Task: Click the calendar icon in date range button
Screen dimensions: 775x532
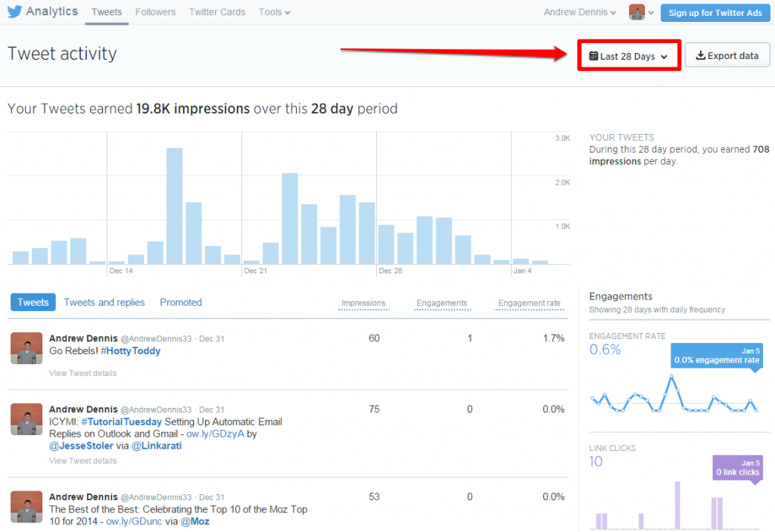Action: pos(593,56)
